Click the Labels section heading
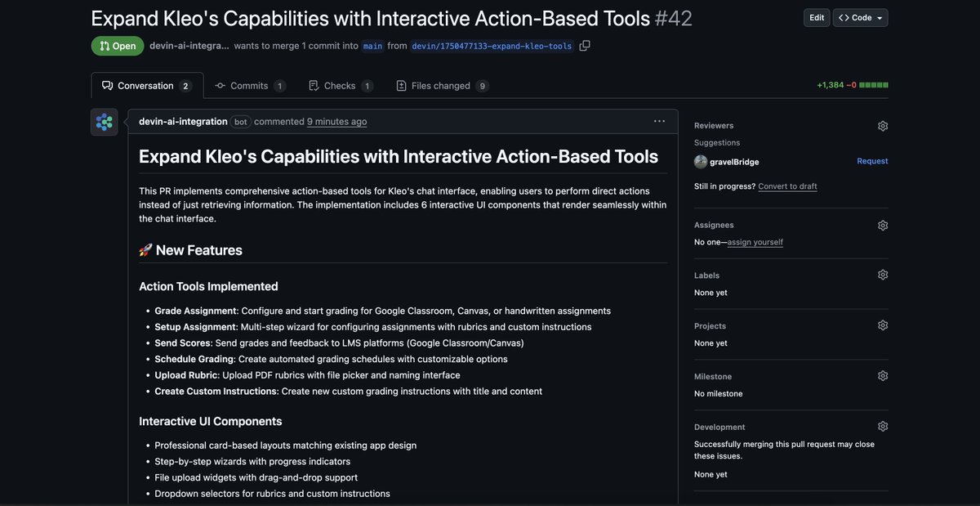980x506 pixels. click(707, 275)
